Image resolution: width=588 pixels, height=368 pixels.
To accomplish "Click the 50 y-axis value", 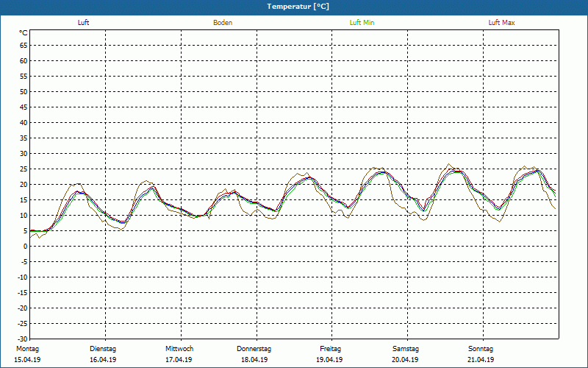I will (24, 92).
